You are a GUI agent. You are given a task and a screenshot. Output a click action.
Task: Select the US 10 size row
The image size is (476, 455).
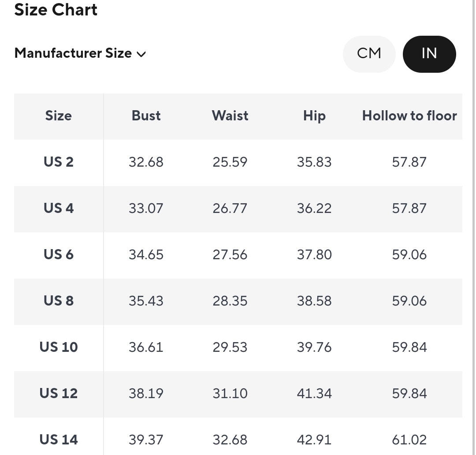(x=58, y=347)
